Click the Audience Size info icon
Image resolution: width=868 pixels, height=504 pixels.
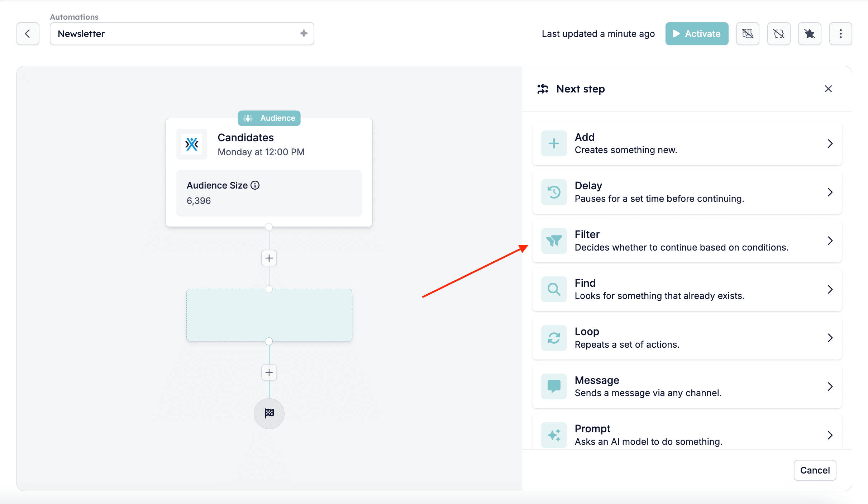255,185
